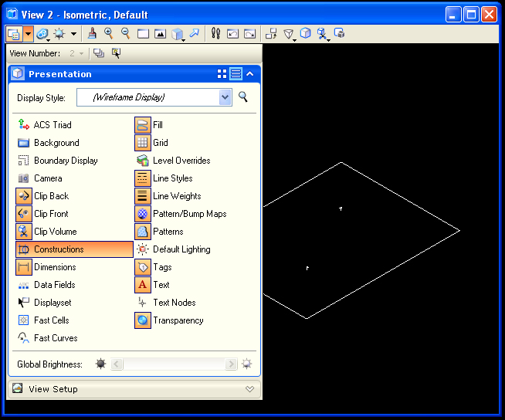505x420 pixels.
Task: Toggle Text attribute
Action: tap(153, 285)
